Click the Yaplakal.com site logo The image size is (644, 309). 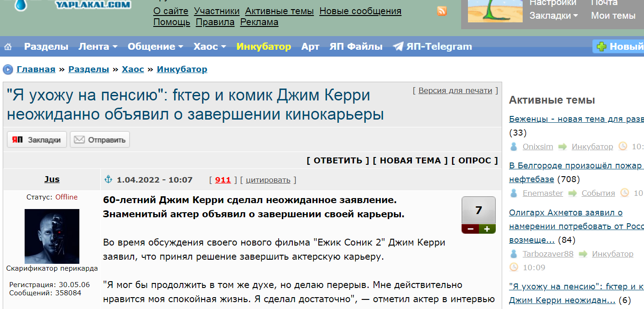[x=73, y=5]
